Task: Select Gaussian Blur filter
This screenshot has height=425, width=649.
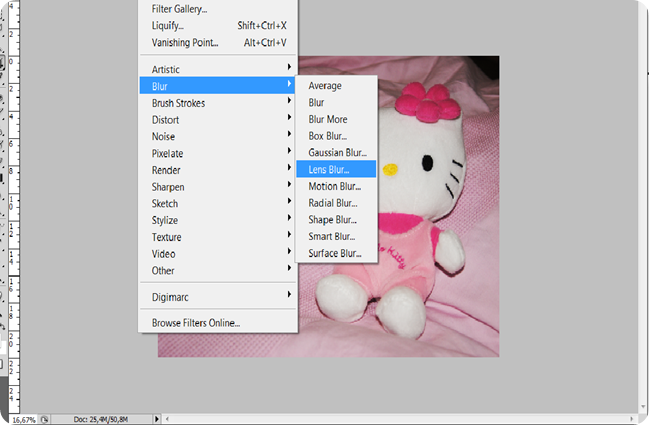Action: (336, 152)
